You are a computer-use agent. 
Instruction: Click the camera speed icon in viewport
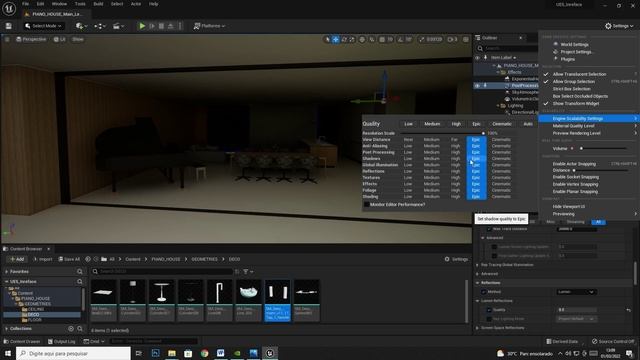click(x=453, y=40)
